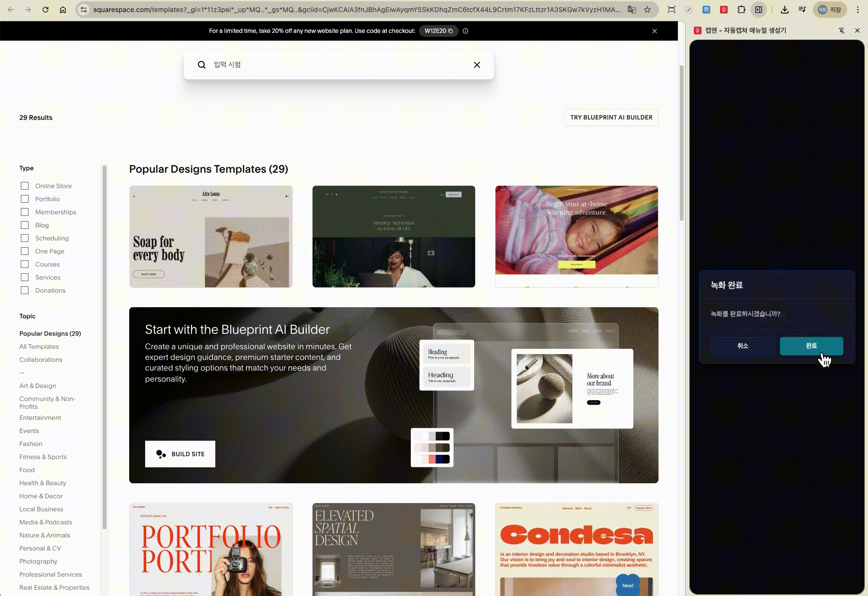The image size is (868, 596).
Task: Select the Photography topic
Action: 38,561
